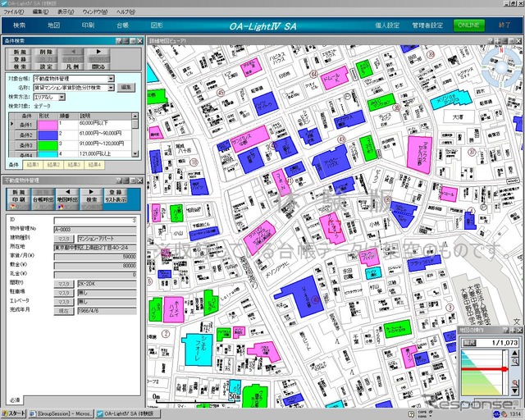Click the red scale slider handle
This screenshot has width=525, height=420.
click(x=504, y=369)
